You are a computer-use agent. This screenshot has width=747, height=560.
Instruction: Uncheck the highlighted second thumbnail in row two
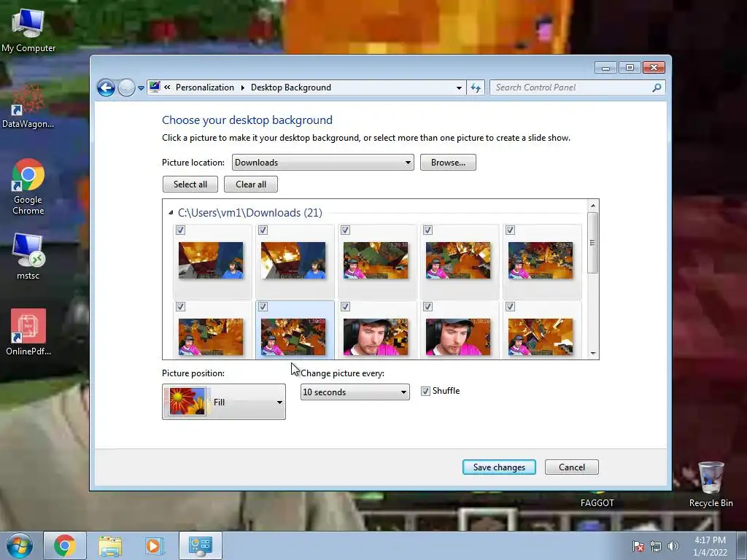point(263,307)
